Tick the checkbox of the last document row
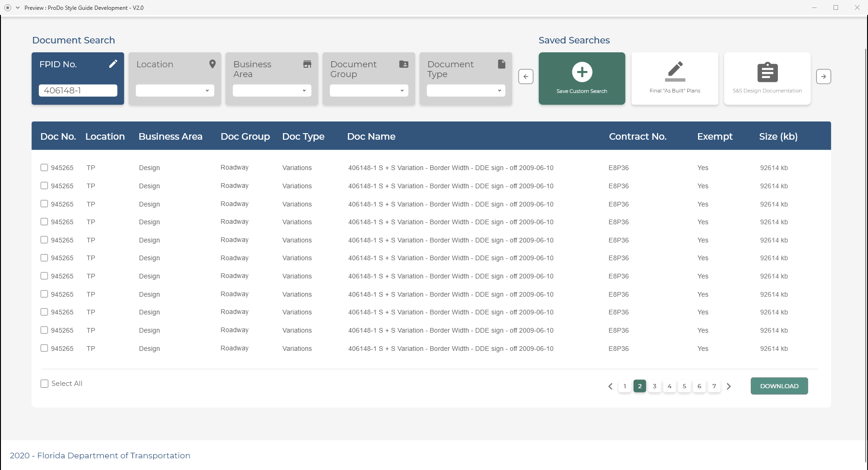The image size is (868, 470). point(44,348)
